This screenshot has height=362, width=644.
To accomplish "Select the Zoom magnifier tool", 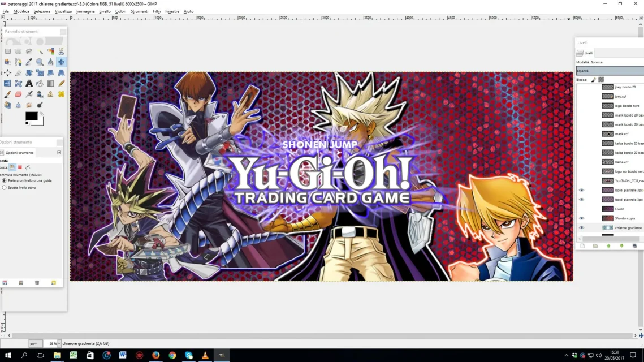I will coord(40,62).
